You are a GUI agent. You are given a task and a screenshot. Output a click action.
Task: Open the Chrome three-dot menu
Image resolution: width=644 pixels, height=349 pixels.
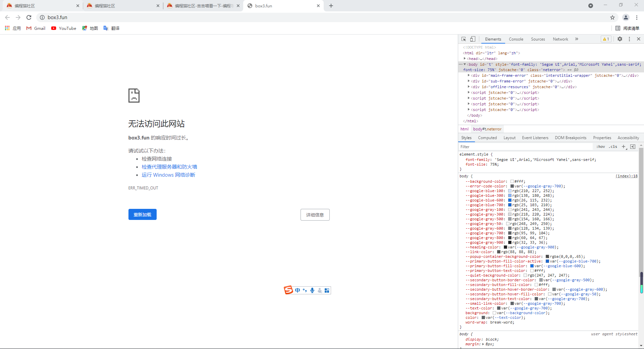pos(637,17)
